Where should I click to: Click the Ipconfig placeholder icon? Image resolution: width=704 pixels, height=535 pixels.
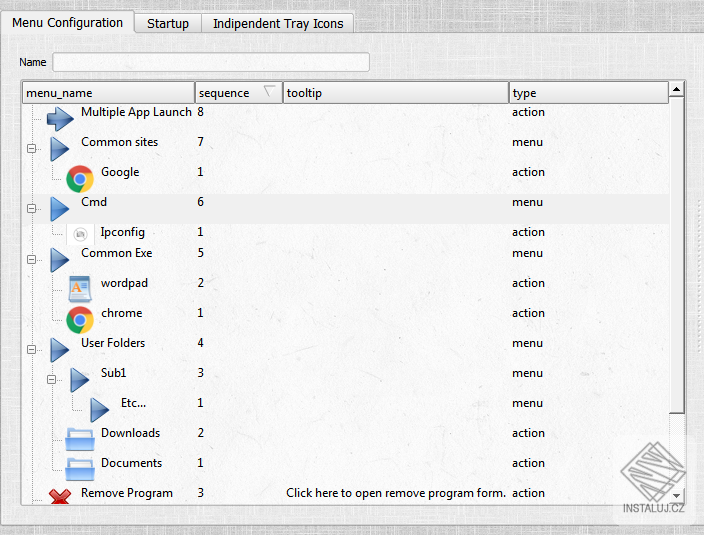(x=80, y=234)
